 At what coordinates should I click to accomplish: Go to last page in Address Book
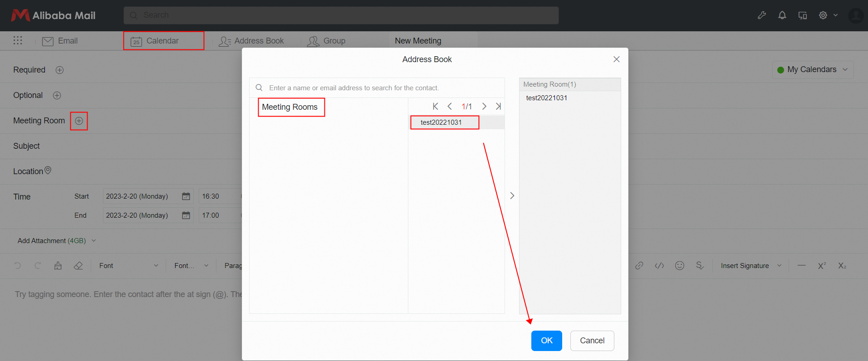click(x=498, y=106)
